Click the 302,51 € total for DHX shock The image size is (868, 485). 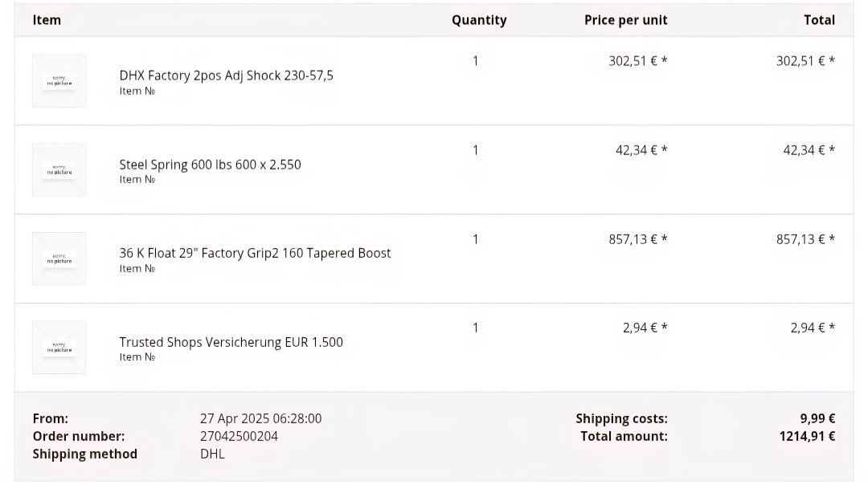(x=805, y=61)
